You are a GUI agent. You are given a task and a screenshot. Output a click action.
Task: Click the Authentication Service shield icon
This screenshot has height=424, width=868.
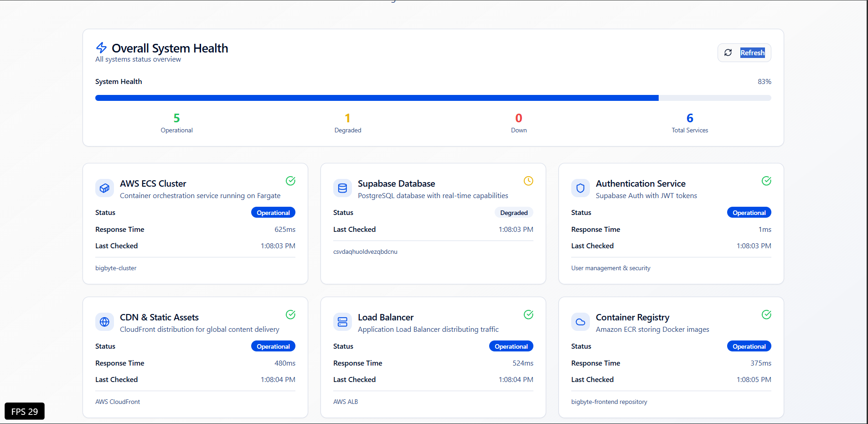pyautogui.click(x=580, y=188)
